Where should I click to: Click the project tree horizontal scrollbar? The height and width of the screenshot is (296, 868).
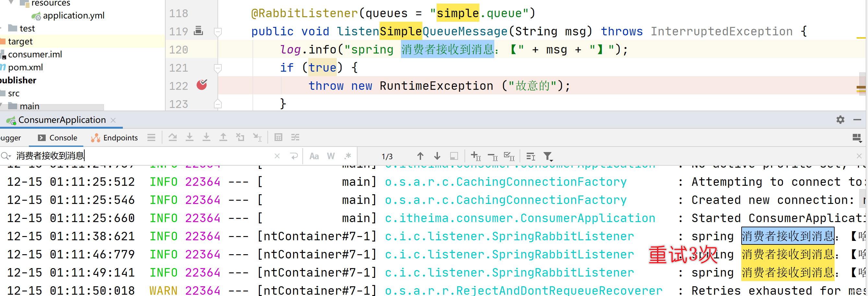pyautogui.click(x=52, y=107)
